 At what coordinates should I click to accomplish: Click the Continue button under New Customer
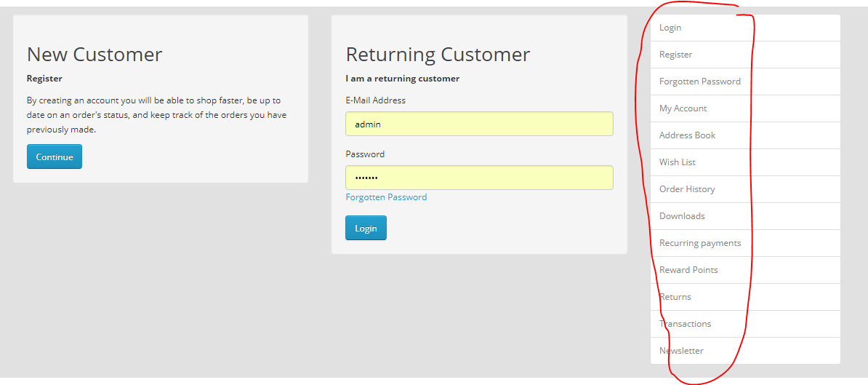point(55,156)
